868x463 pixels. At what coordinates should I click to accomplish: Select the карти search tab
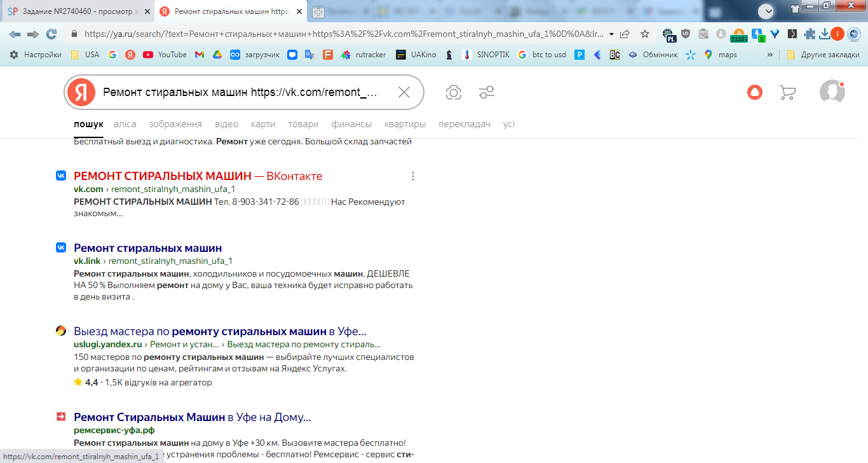click(263, 124)
